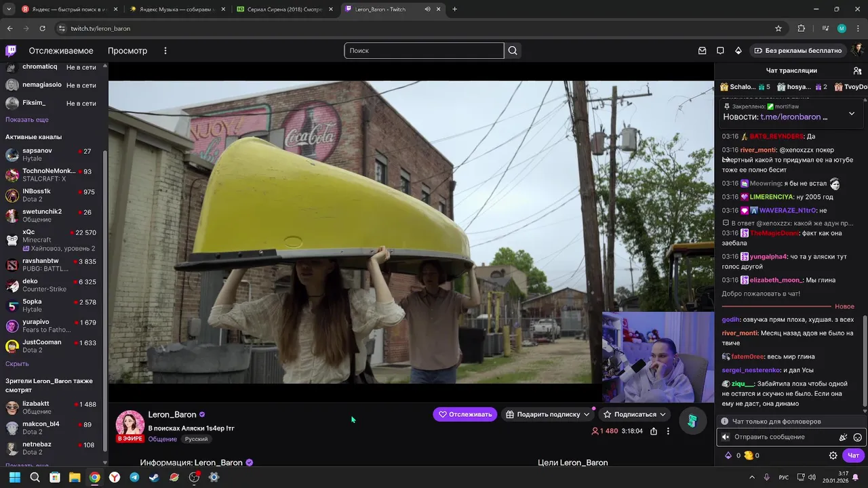The width and height of the screenshot is (868, 488).
Task: Open Leron_Baron channel name link
Action: coord(172,415)
